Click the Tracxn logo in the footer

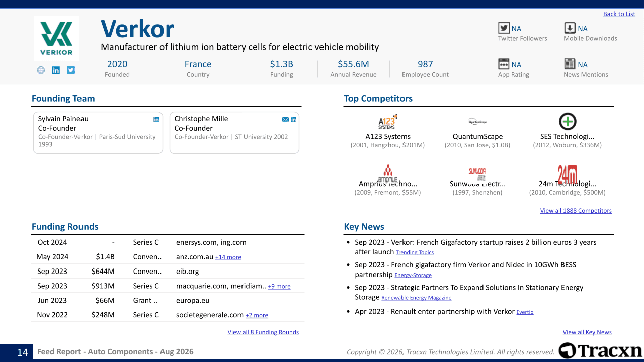[600, 350]
